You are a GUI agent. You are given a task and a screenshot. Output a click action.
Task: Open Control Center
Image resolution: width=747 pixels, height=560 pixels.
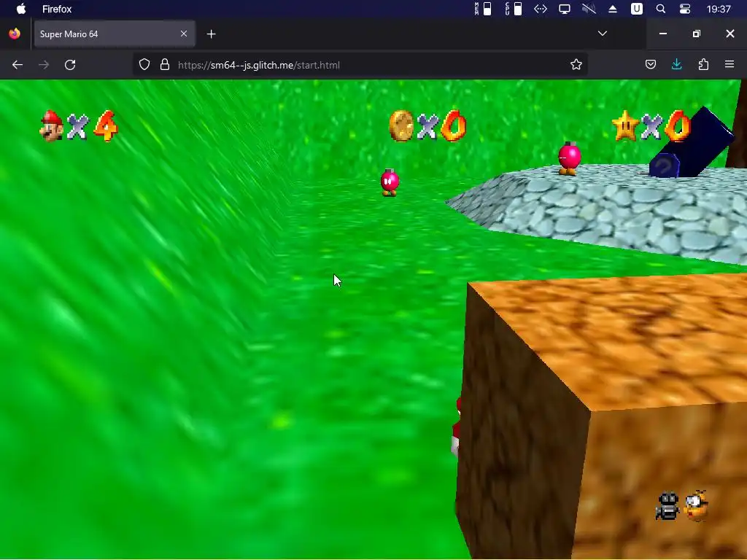[x=684, y=9]
